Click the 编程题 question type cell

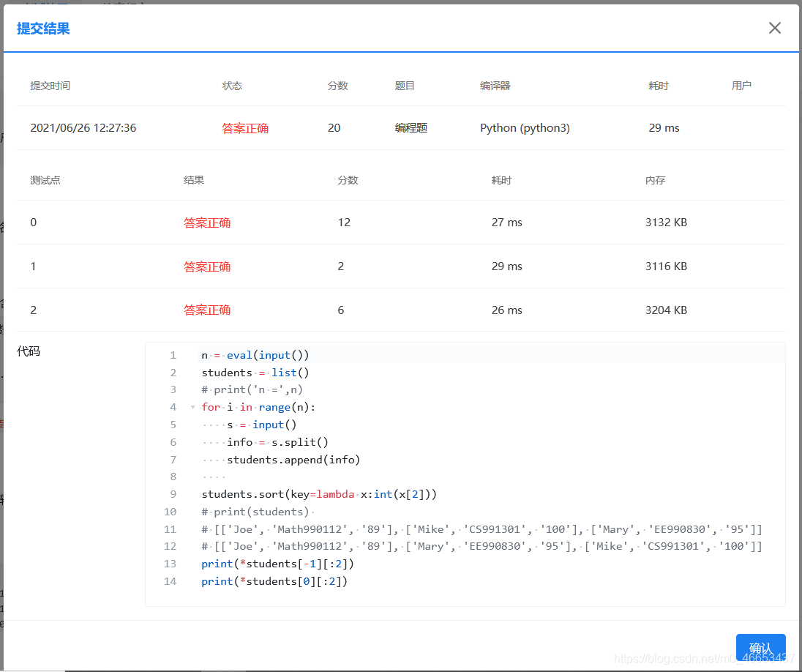pyautogui.click(x=411, y=128)
